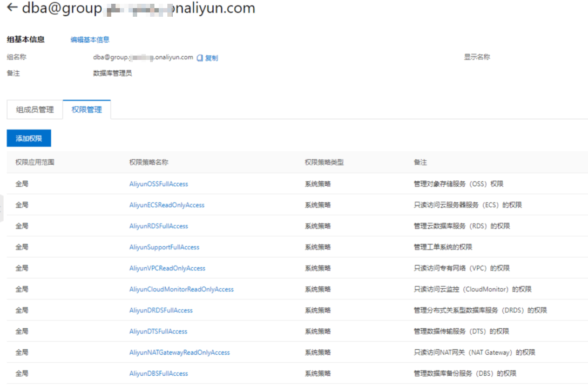Open AliyunDTSFullAccess policy

tap(158, 331)
